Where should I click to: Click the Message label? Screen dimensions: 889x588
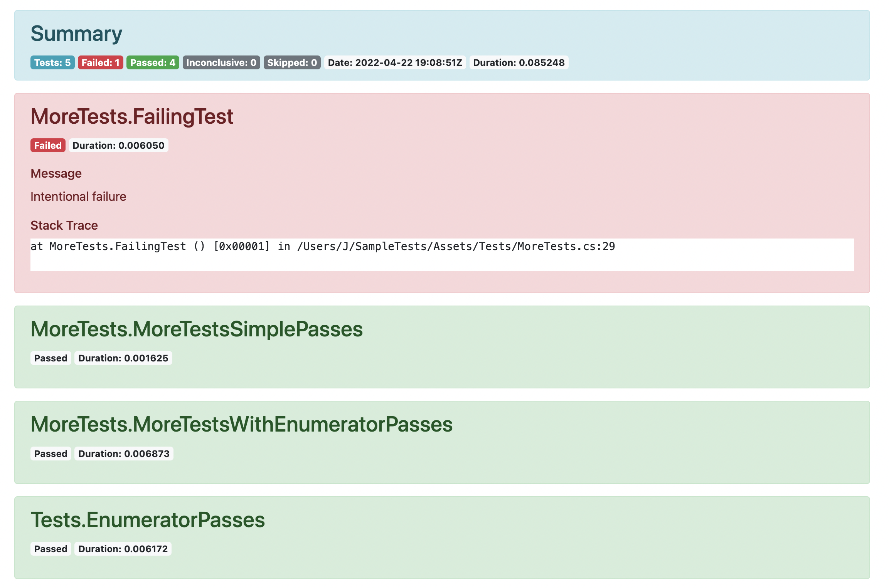[56, 173]
